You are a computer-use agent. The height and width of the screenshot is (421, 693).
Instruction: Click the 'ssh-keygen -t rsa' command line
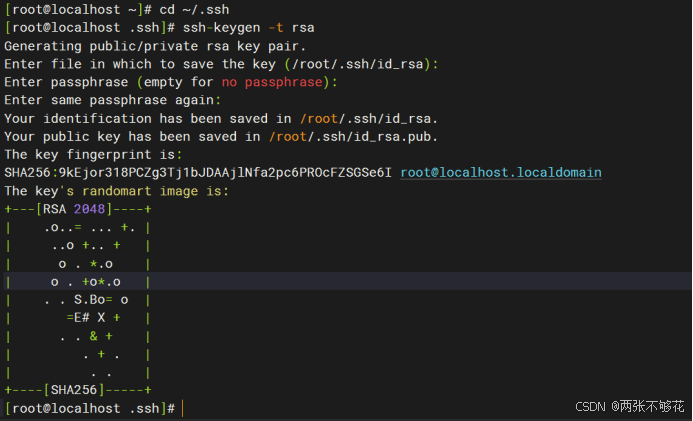pyautogui.click(x=160, y=27)
